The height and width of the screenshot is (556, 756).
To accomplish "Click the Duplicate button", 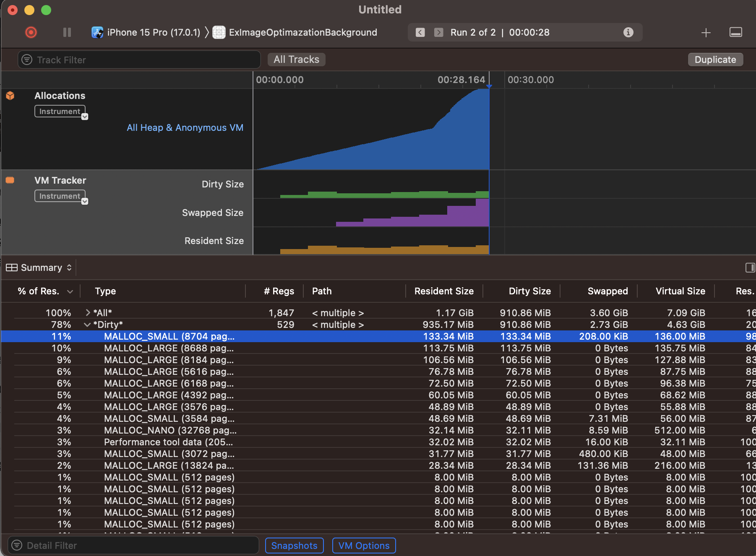I will coord(715,60).
